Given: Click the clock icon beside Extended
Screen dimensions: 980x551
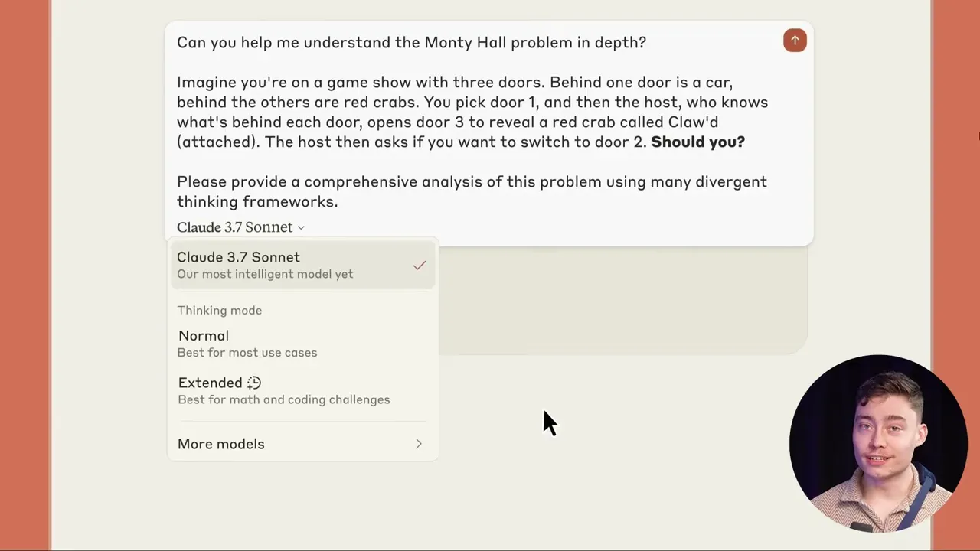Looking at the screenshot, I should 254,383.
